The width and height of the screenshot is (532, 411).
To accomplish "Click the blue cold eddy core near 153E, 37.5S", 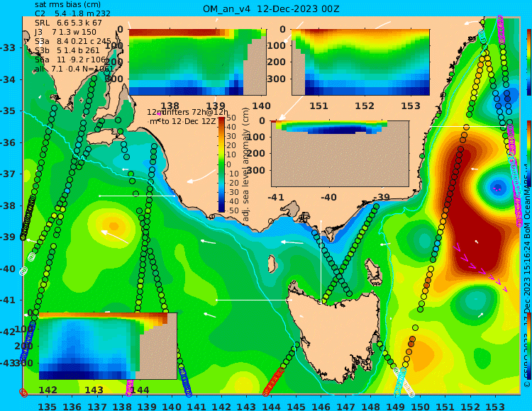I will click(x=498, y=187).
